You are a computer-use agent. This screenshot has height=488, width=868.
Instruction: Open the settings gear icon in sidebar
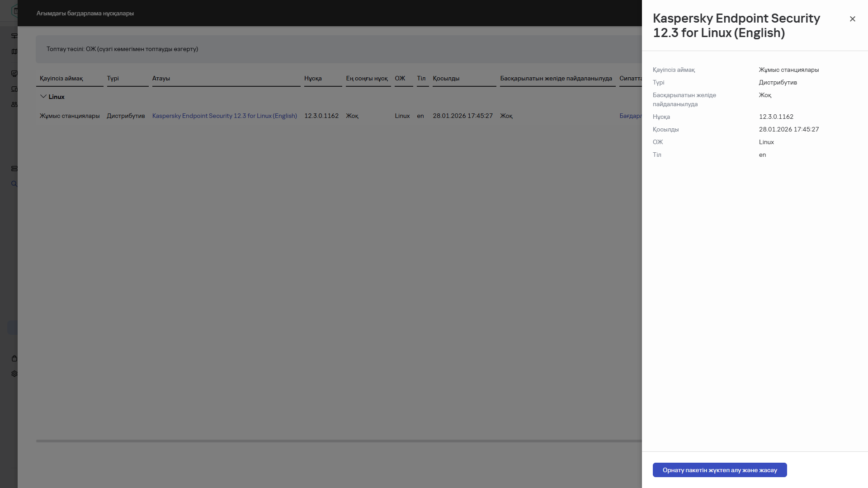[14, 374]
